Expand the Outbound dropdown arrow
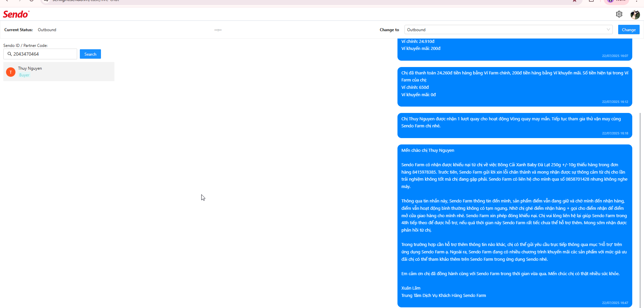The height and width of the screenshot is (308, 644). tap(608, 29)
